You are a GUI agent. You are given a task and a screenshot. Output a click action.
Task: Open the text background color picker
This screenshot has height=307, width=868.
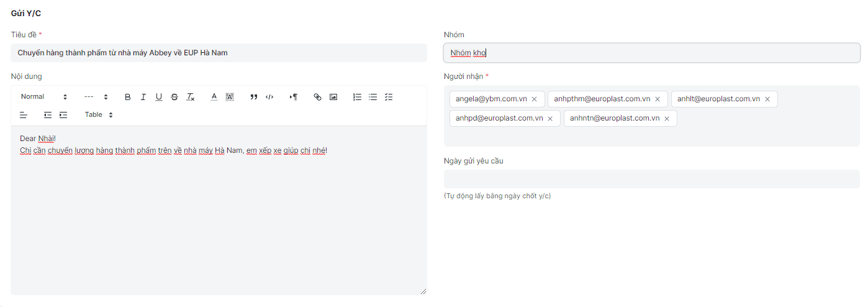[229, 97]
